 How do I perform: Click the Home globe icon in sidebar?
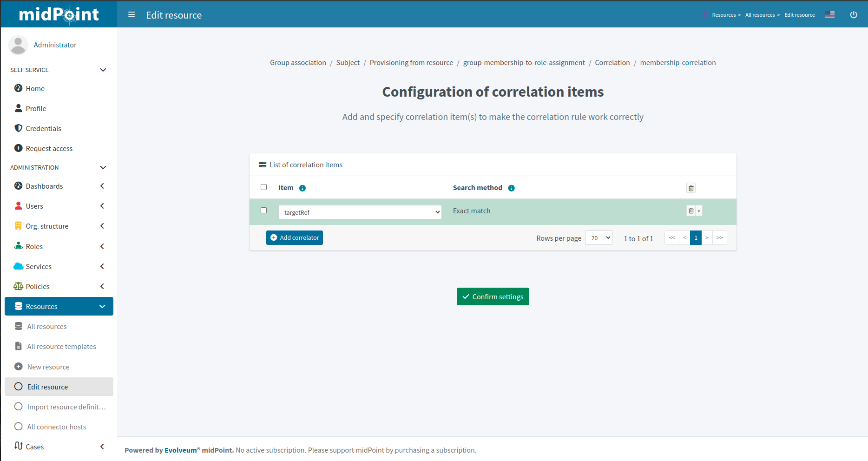[x=19, y=88]
